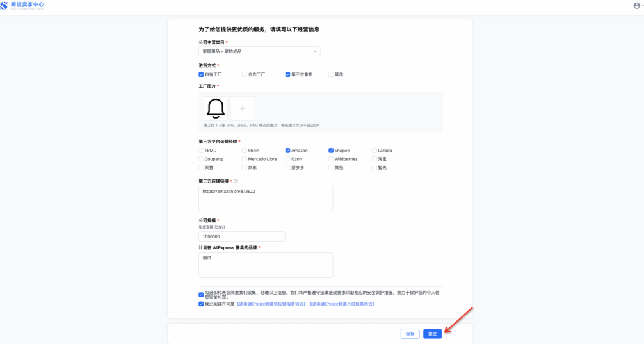Check the TEMU platform checkbox
The image size is (644, 344).
point(201,151)
